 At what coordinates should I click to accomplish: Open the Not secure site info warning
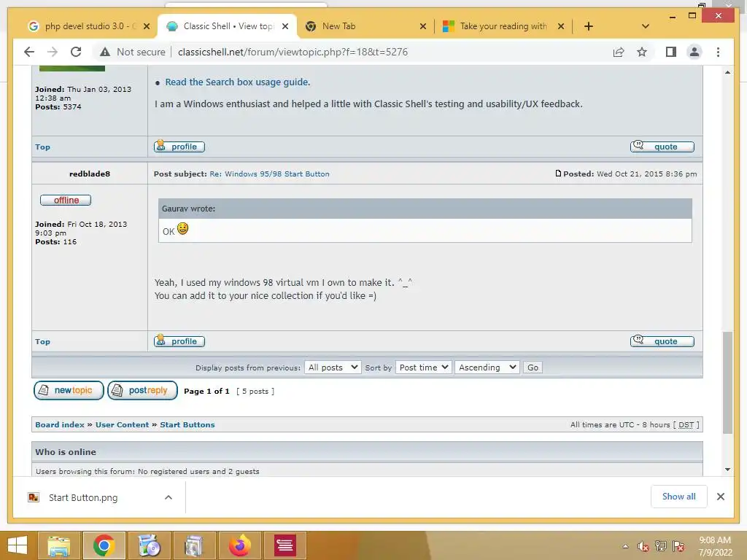pos(133,52)
